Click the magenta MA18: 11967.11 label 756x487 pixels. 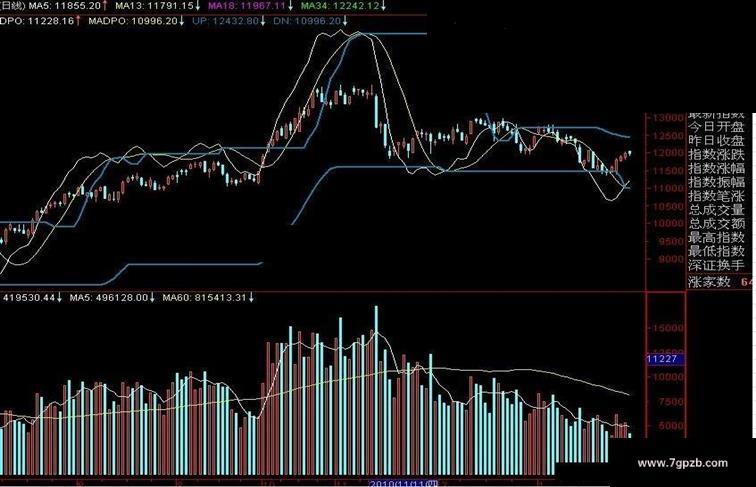click(x=247, y=6)
